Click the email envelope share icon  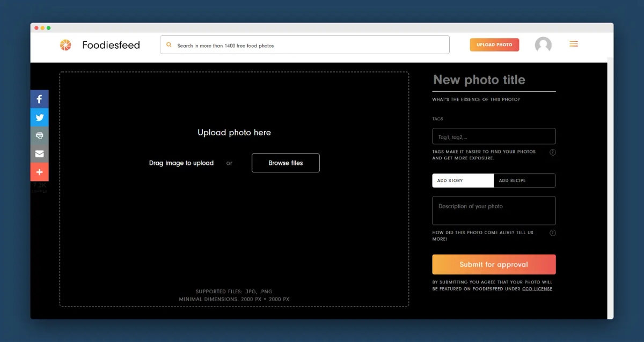(40, 154)
